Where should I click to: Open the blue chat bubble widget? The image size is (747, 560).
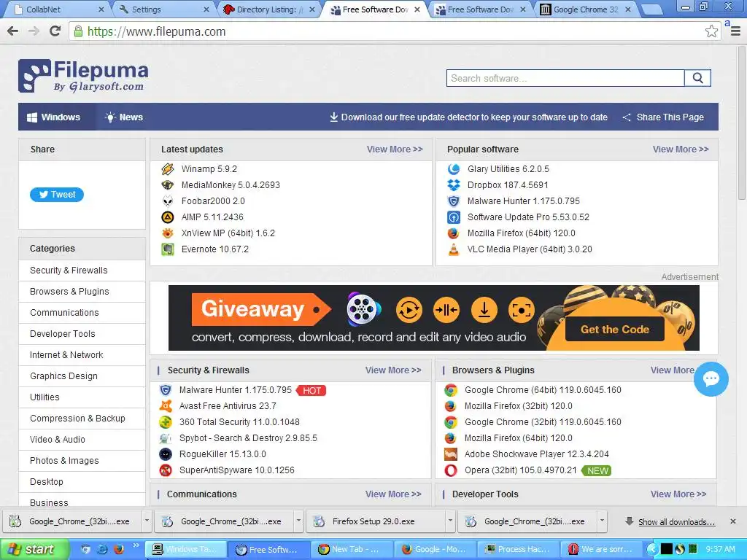click(x=711, y=379)
